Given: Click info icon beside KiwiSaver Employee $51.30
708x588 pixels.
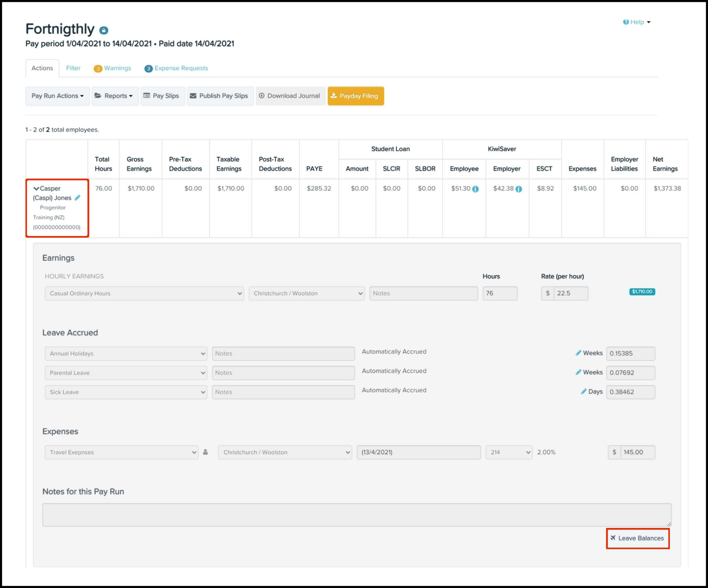Looking at the screenshot, I should pos(476,189).
